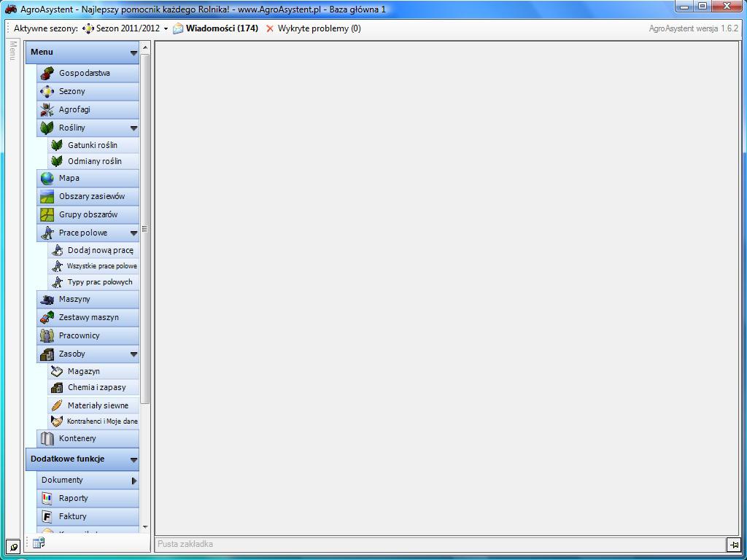Collapse the Rośliny submenu arrow

[x=134, y=128]
